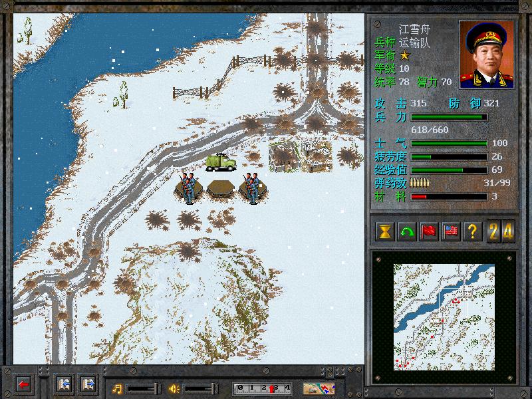Click the defense value 321

coord(492,103)
